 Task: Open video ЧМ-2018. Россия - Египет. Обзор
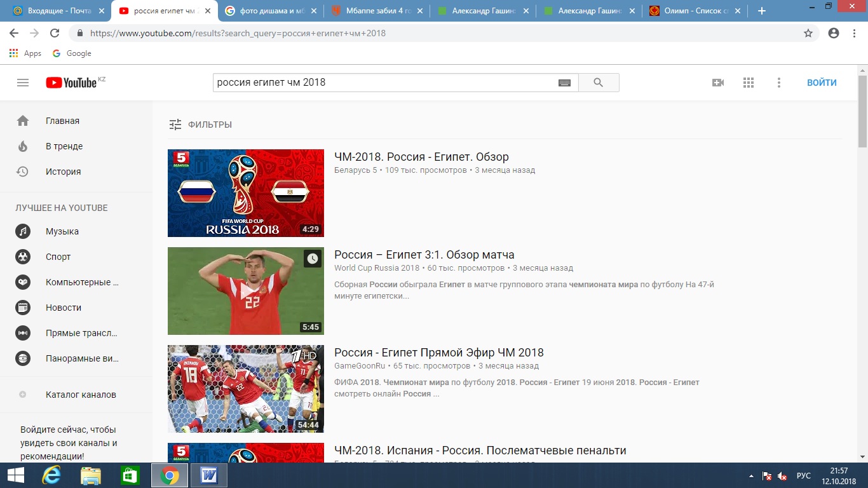pos(421,157)
